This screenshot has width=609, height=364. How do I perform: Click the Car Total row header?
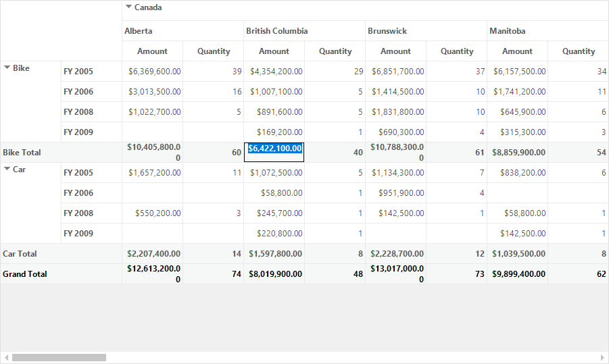point(61,254)
